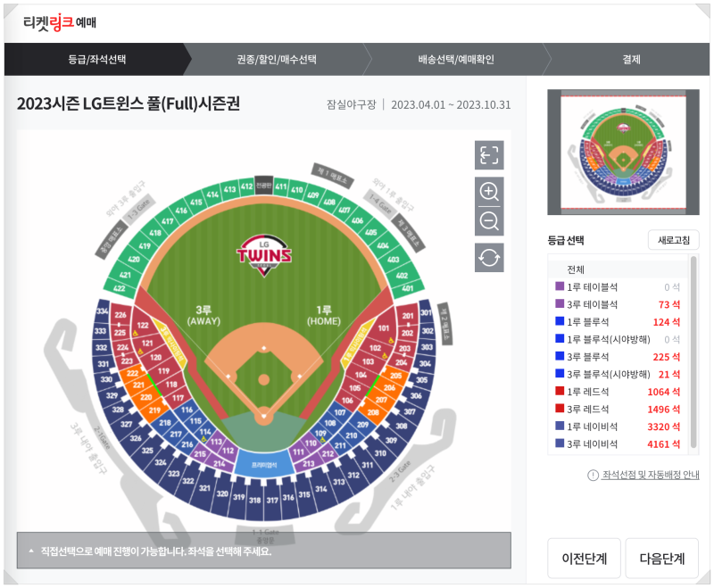Click the grade list scrollbar
This screenshot has width=714, height=588.
[x=693, y=352]
